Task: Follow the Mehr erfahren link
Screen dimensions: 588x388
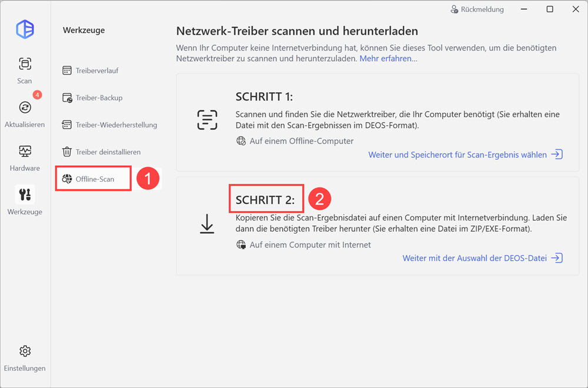Action: click(x=388, y=58)
